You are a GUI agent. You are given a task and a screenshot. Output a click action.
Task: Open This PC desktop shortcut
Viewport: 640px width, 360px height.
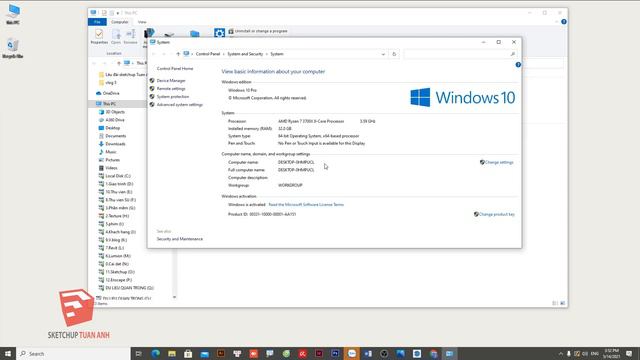(x=13, y=14)
